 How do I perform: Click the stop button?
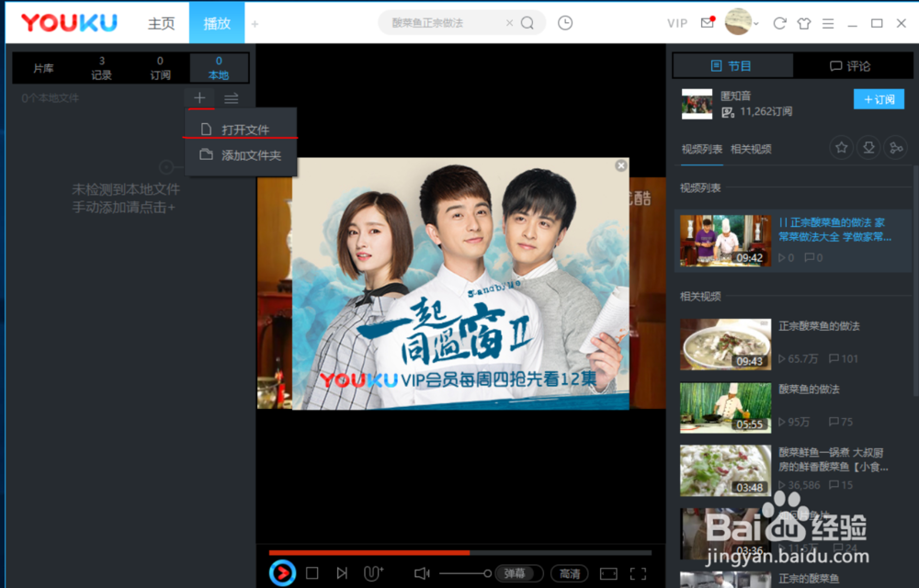tap(312, 573)
